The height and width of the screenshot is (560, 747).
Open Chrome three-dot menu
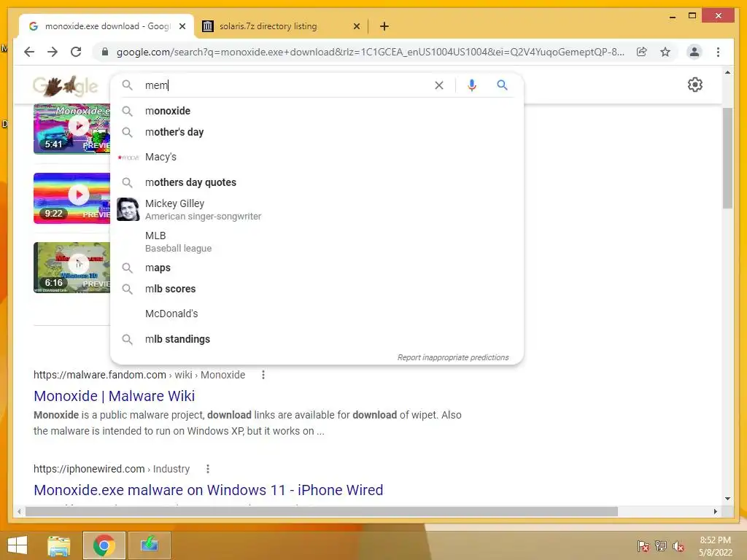(718, 52)
